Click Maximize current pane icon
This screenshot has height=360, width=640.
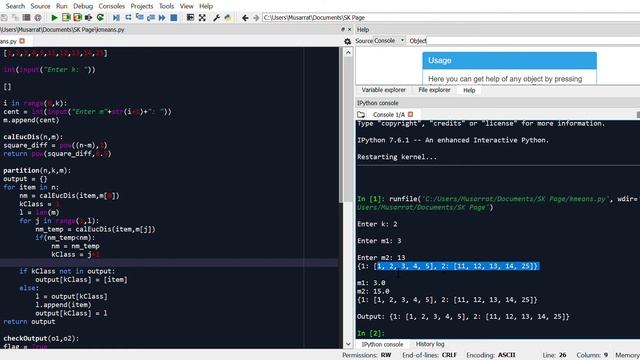tap(190, 18)
